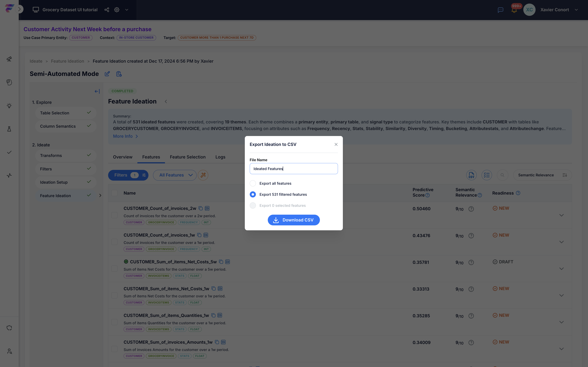Click the copy/duplicate icon for CUSTOMER_Count_of_invoices_2w

click(200, 208)
